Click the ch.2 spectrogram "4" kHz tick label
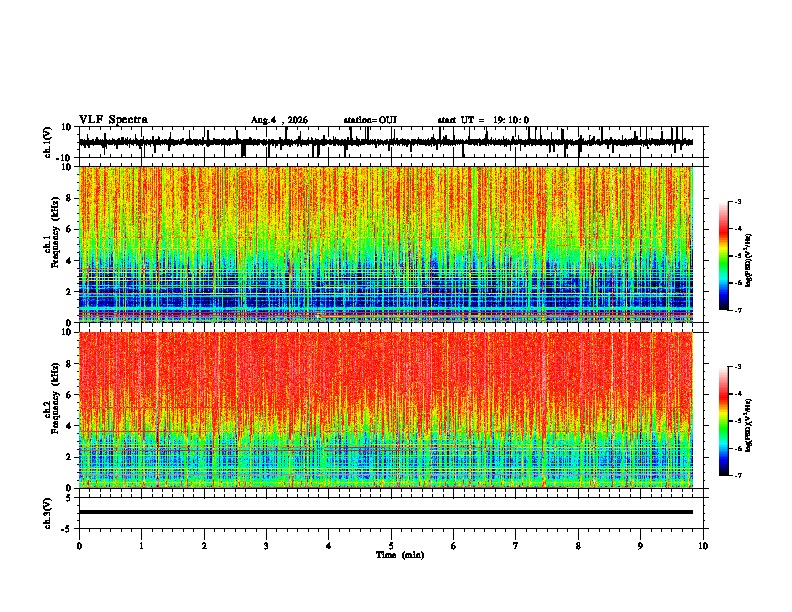792x612 pixels. pyautogui.click(x=69, y=426)
